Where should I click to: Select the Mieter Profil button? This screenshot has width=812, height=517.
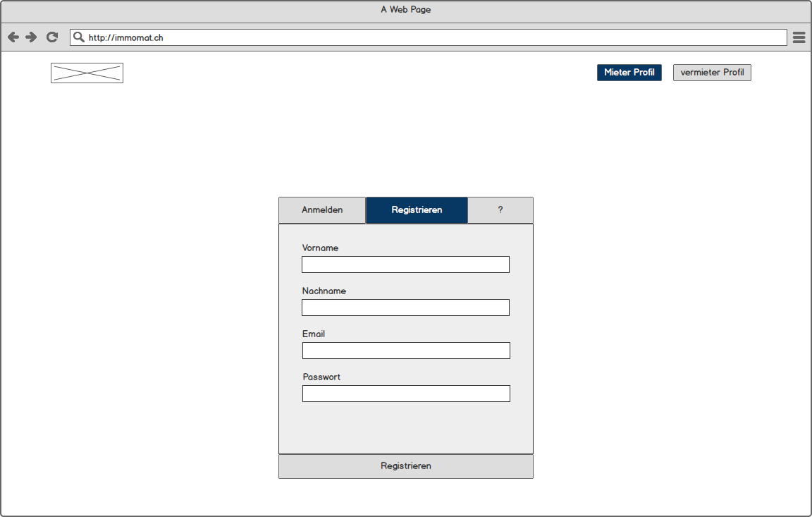point(629,73)
